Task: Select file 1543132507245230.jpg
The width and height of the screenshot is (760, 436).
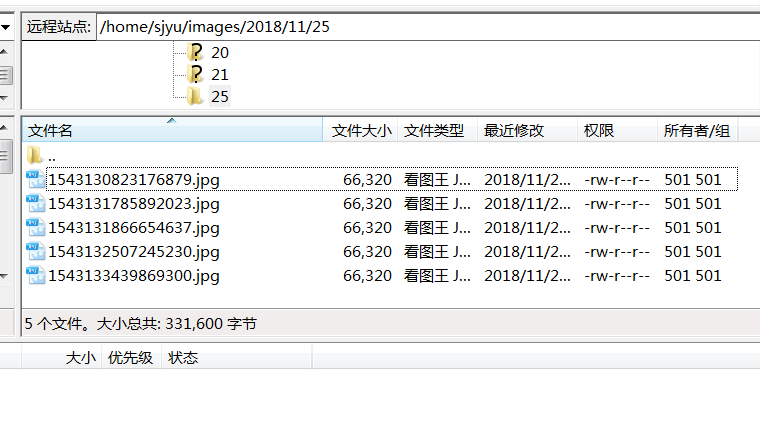Action: tap(134, 251)
